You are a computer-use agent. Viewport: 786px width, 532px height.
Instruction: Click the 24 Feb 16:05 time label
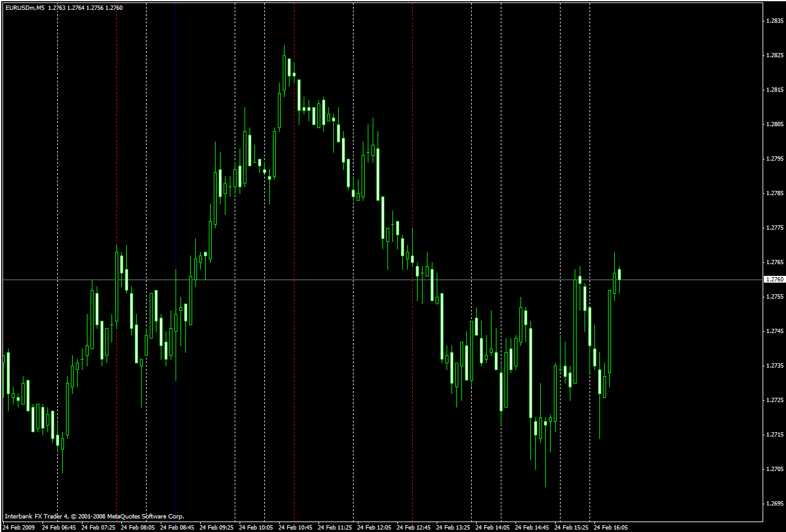(611, 528)
